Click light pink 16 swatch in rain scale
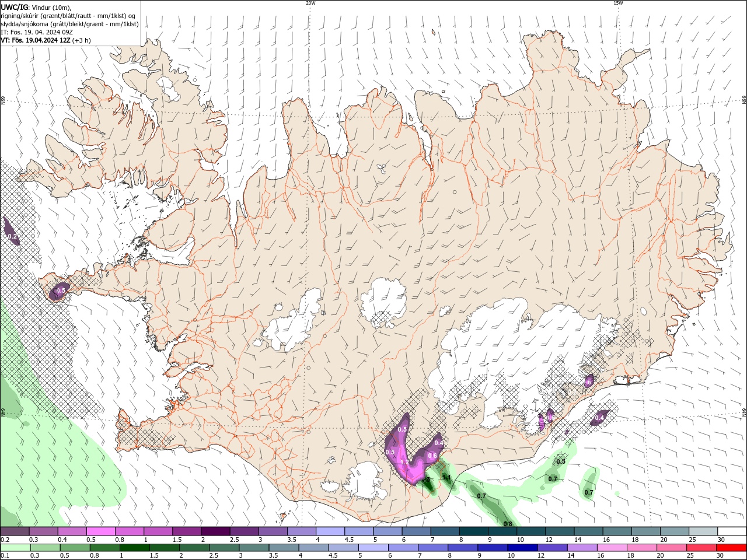 (612, 548)
